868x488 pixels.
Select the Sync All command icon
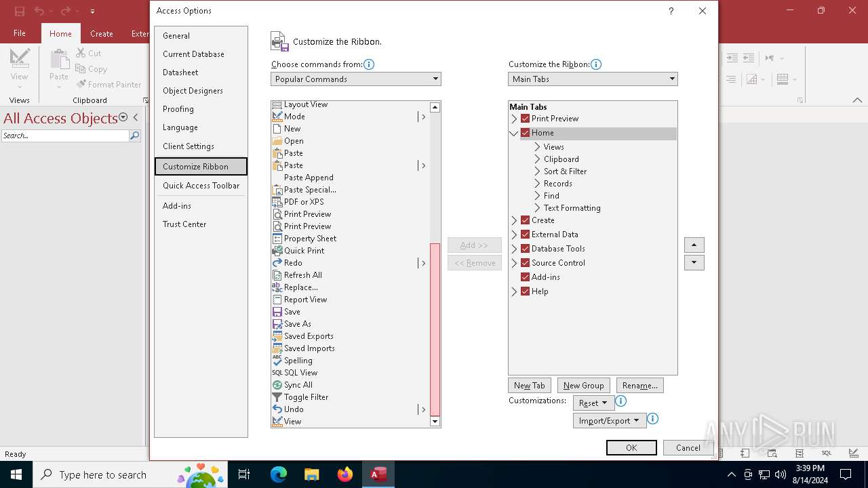277,385
